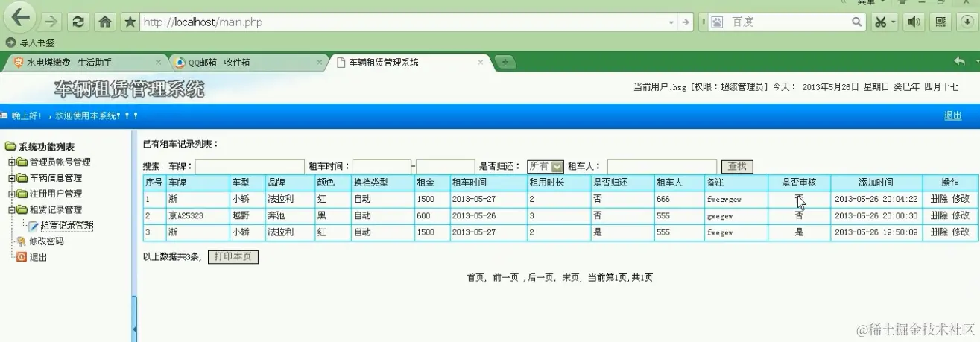The height and width of the screenshot is (342, 980).
Task: Click the red power icon beside 退出
Action: click(x=22, y=257)
